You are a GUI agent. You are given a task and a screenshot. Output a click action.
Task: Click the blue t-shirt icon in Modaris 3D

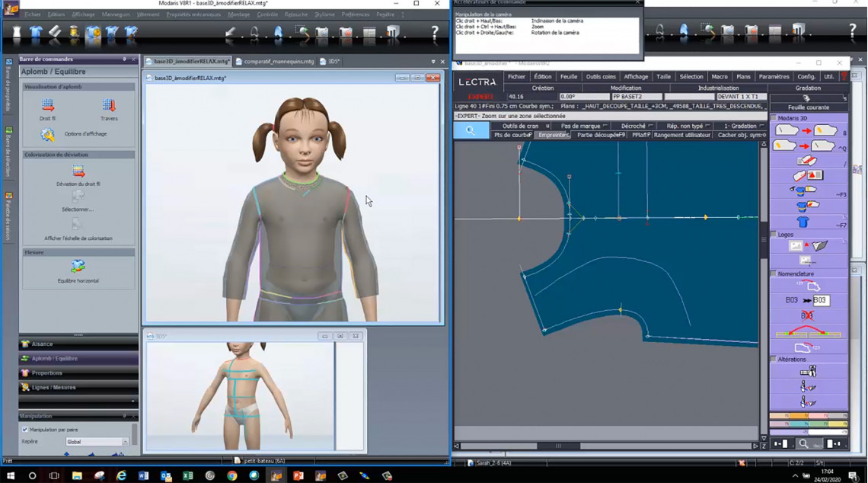pos(803,222)
